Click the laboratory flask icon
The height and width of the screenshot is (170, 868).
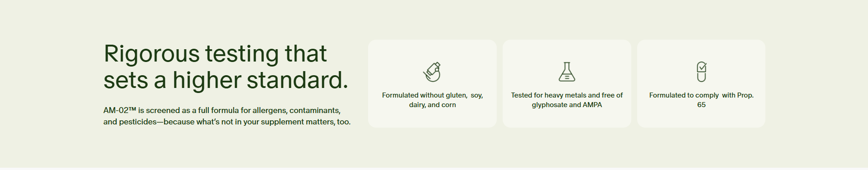coord(567,72)
